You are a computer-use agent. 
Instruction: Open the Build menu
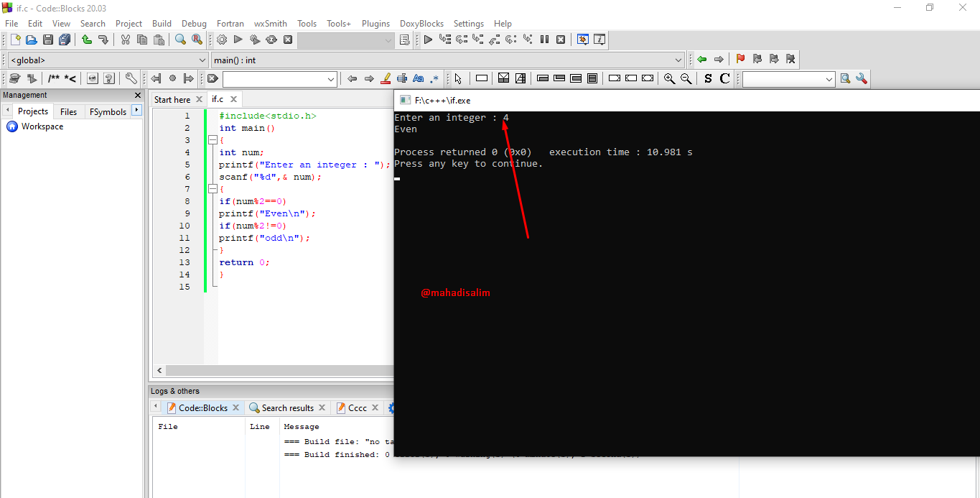tap(162, 23)
